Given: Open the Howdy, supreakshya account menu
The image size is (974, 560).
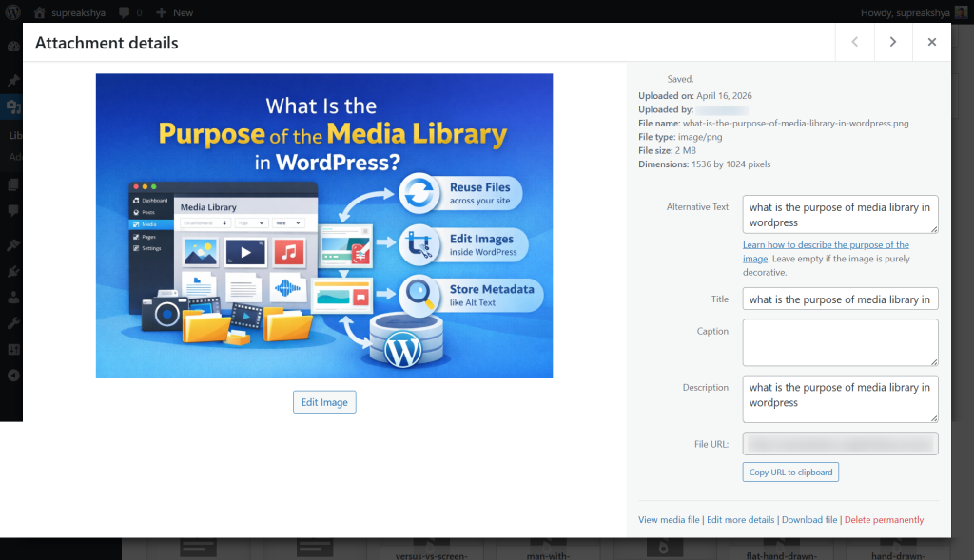Looking at the screenshot, I should click(x=913, y=12).
